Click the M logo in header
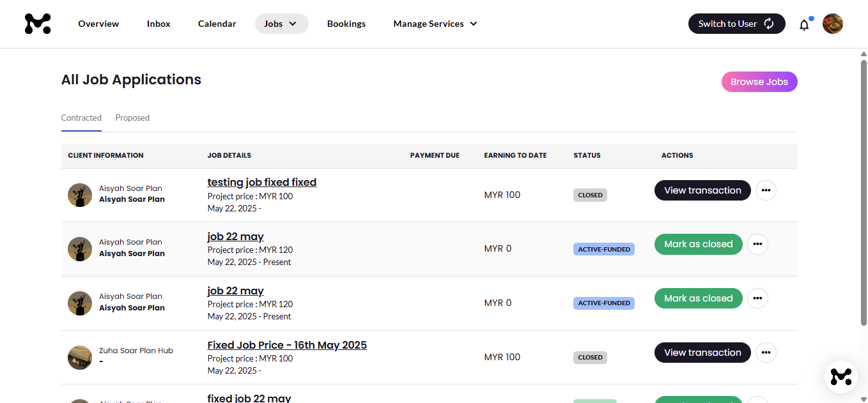This screenshot has height=403, width=868. pyautogui.click(x=38, y=24)
